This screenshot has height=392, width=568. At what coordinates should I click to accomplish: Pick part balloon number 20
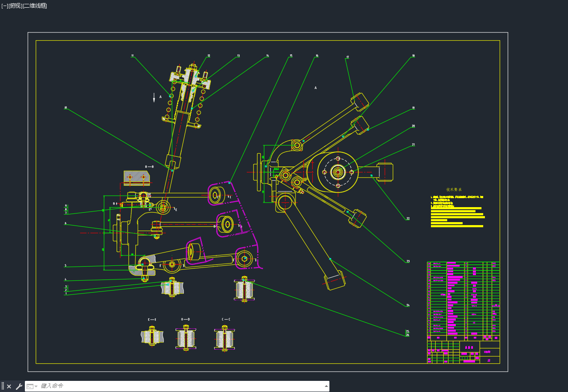[x=413, y=126]
